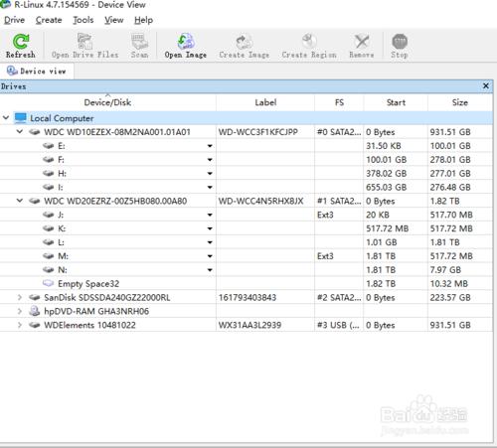Click the Refresh toolbar icon

click(21, 42)
